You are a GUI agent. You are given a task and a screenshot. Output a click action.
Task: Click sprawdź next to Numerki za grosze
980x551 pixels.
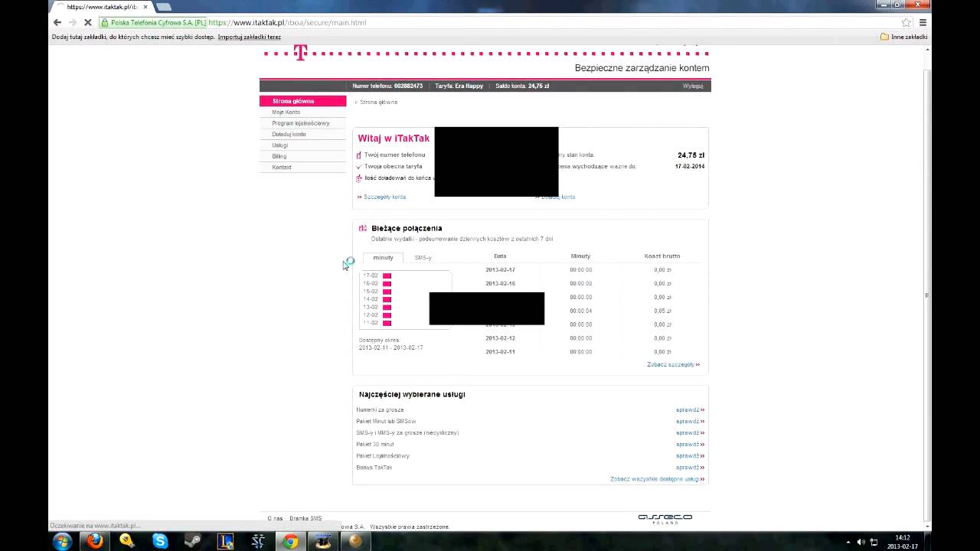(x=690, y=410)
